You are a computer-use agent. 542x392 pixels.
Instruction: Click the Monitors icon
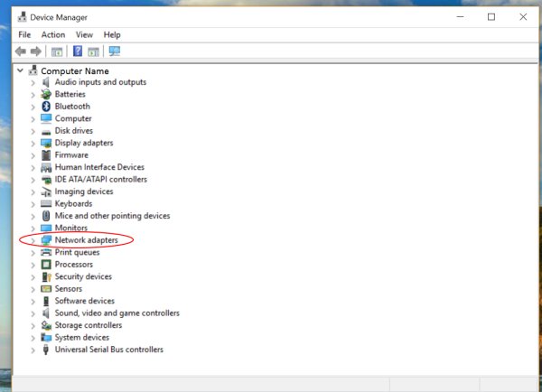tap(46, 229)
